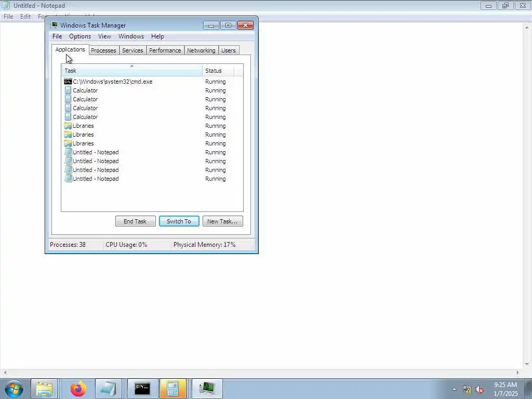Select the Command Prompt taskbar icon

point(142,389)
